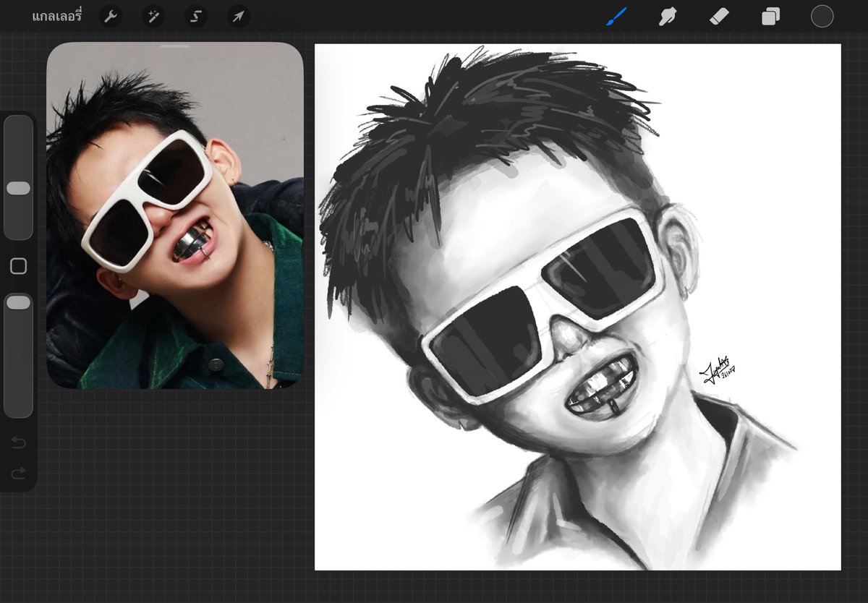Select the Smudge tool
This screenshot has height=603, width=868.
pos(668,16)
